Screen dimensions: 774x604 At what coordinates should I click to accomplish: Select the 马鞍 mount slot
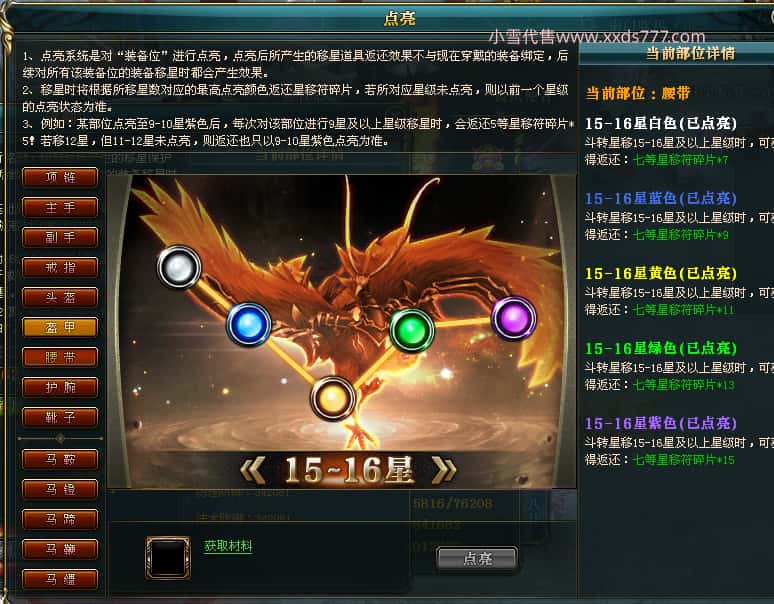pos(60,459)
